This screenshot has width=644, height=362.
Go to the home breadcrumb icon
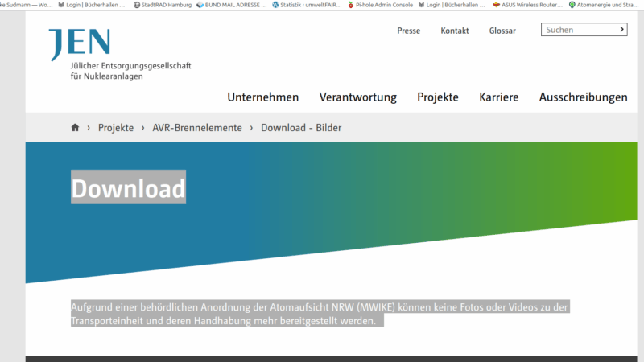[76, 128]
